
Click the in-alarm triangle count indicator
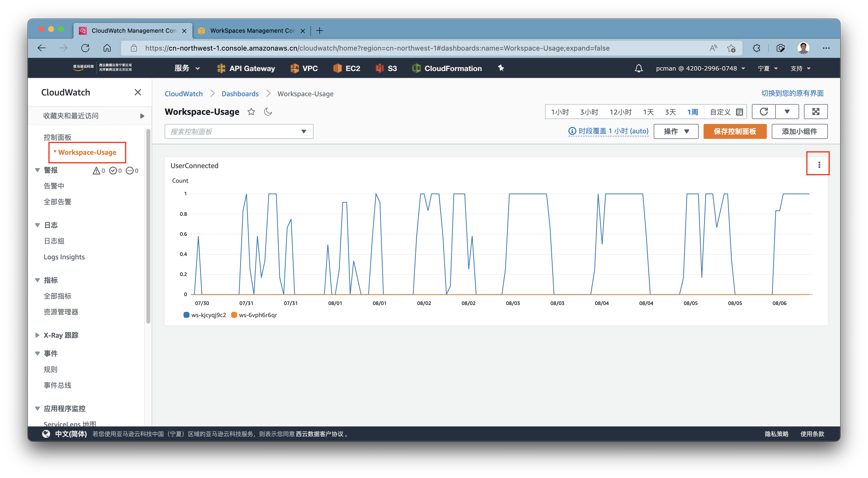[99, 171]
